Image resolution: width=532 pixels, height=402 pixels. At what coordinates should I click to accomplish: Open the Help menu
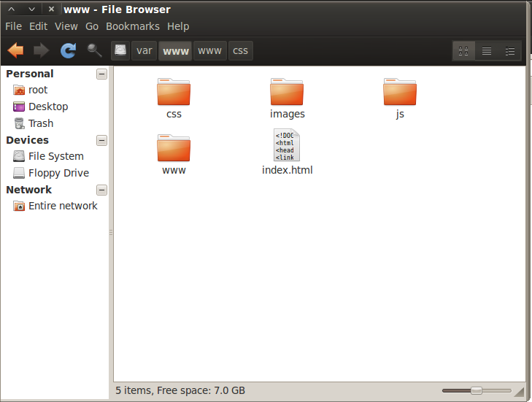pyautogui.click(x=178, y=26)
